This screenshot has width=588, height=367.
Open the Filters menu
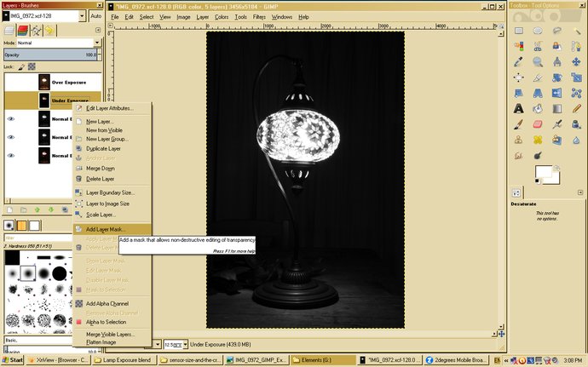click(x=259, y=17)
